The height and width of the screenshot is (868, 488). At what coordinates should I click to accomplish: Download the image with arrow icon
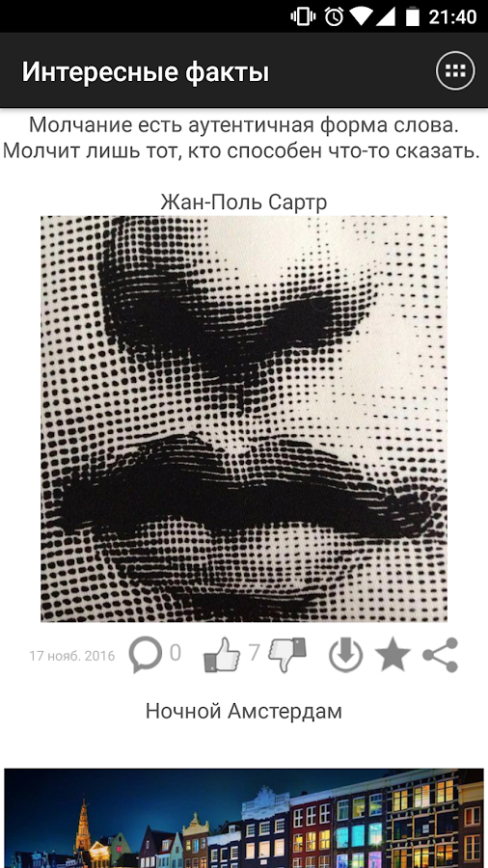[346, 654]
